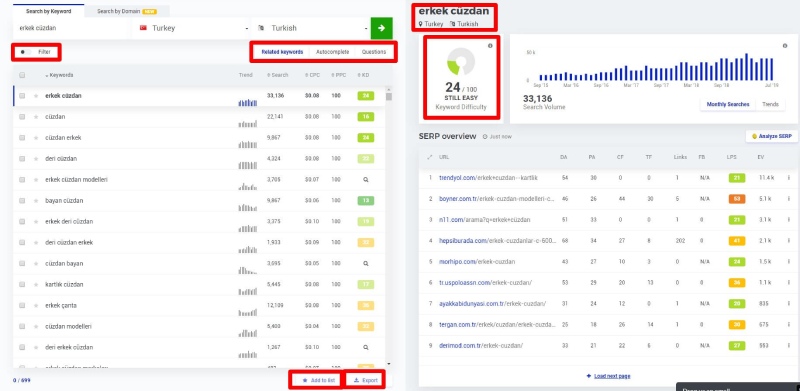Click the keyword search input field
Image resolution: width=800 pixels, height=391 pixels.
tap(72, 28)
